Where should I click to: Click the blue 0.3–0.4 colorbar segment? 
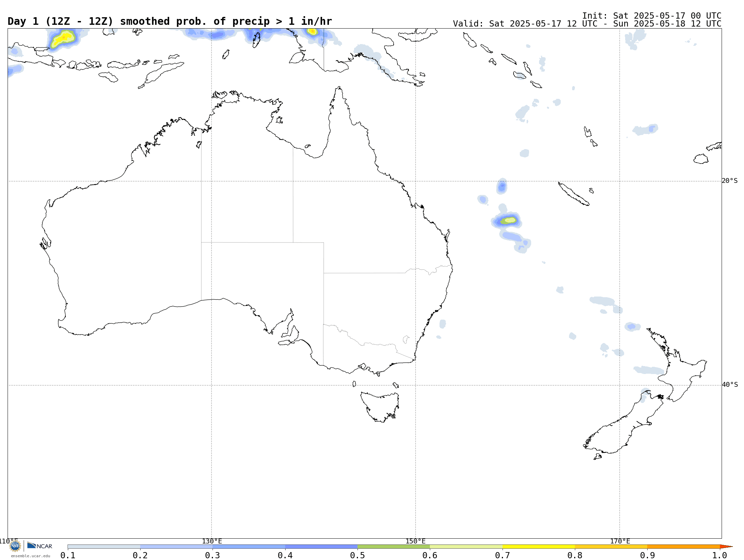(249, 547)
